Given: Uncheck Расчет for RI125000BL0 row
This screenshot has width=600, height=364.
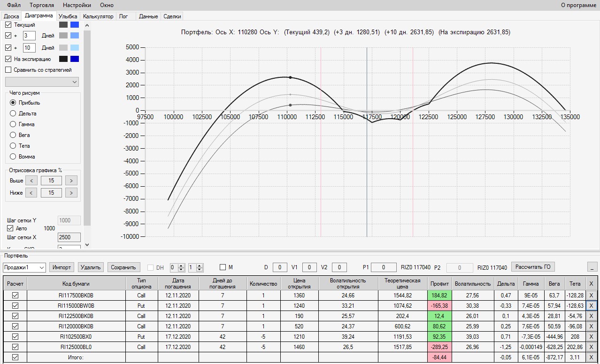Looking at the screenshot, I should click(x=15, y=347).
